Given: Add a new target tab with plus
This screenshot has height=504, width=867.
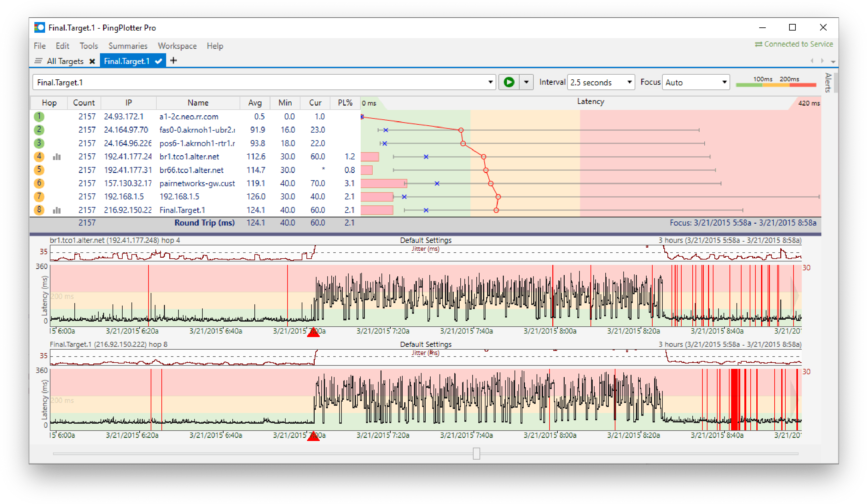Looking at the screenshot, I should click(x=174, y=60).
